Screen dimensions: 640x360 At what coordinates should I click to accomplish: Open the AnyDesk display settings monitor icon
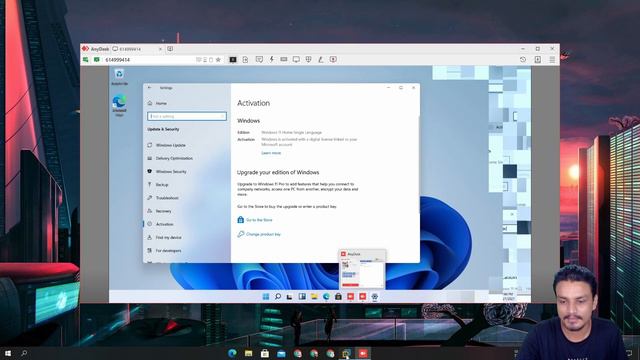click(x=296, y=60)
